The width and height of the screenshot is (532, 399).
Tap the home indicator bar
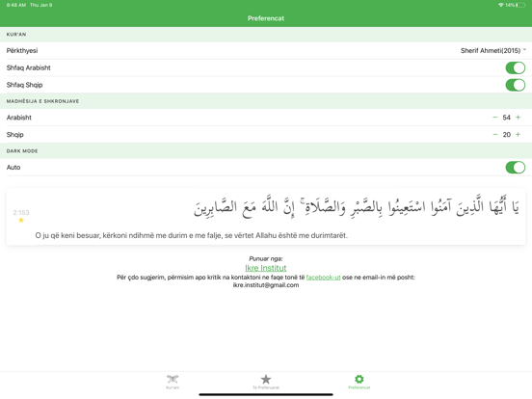(266, 394)
